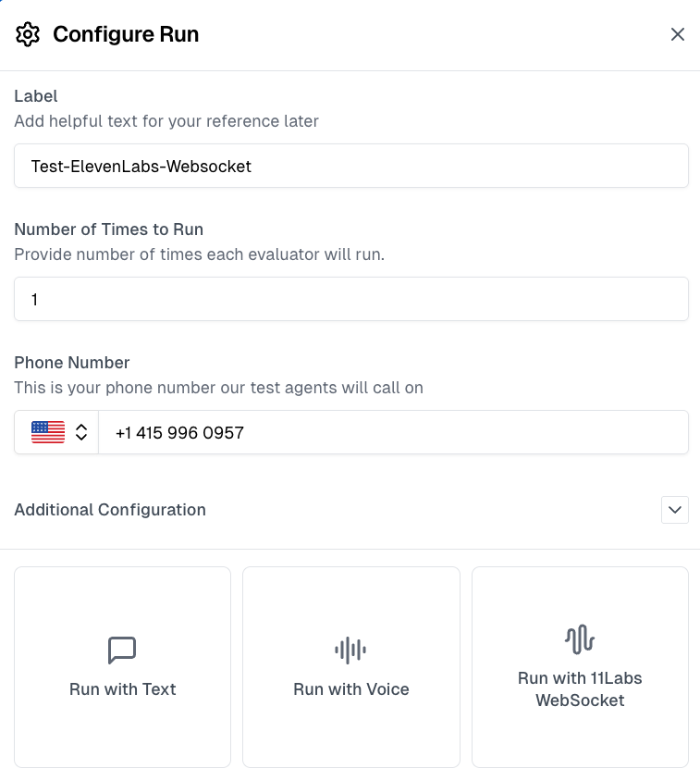Click the voice visualizer icon in the middle card
This screenshot has width=700, height=781.
click(x=350, y=650)
